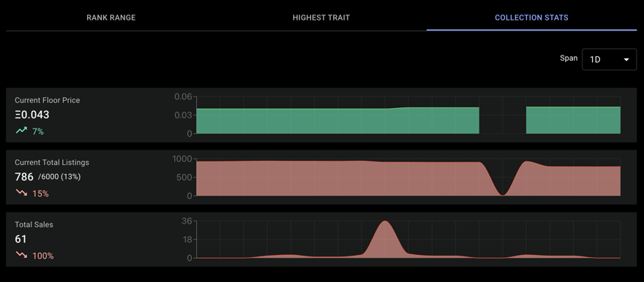The height and width of the screenshot is (282, 644).
Task: Click the Ξ0.043 floor price value
Action: [32, 115]
